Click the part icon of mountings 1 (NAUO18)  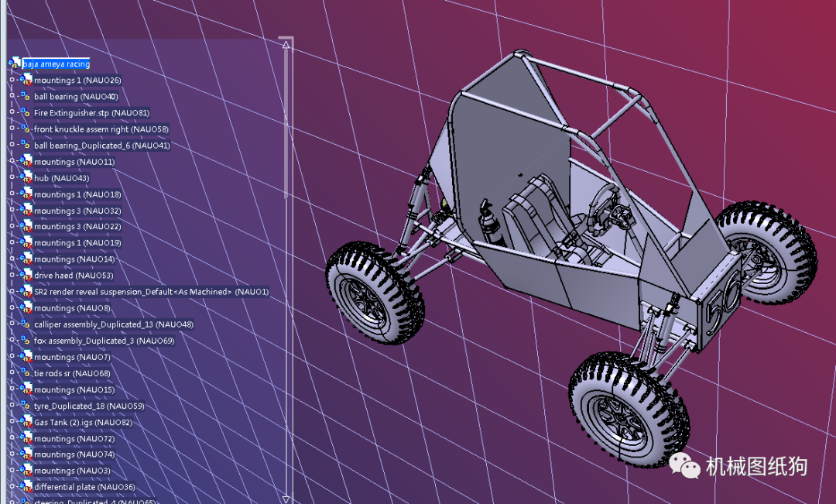click(26, 194)
